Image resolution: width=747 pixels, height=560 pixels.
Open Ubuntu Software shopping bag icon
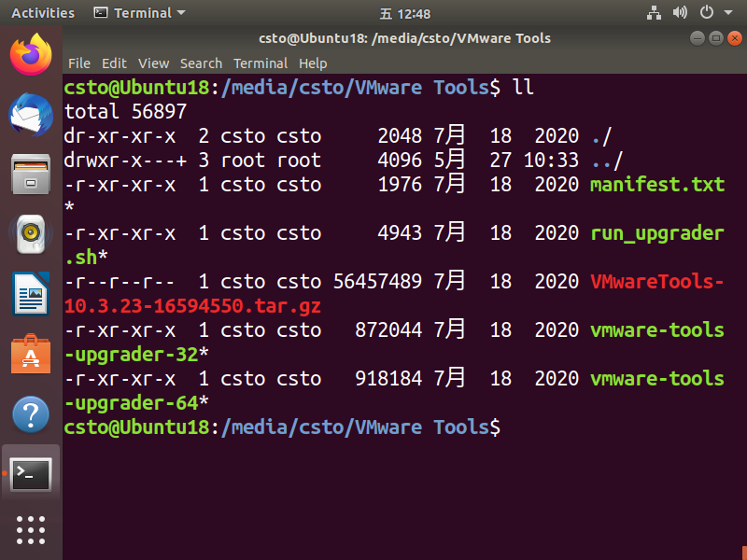(31, 354)
